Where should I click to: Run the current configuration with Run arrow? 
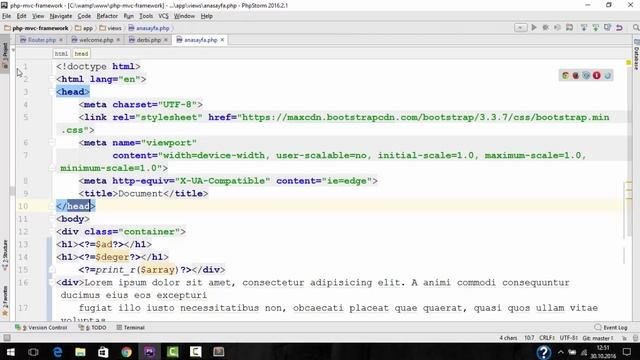(x=534, y=28)
